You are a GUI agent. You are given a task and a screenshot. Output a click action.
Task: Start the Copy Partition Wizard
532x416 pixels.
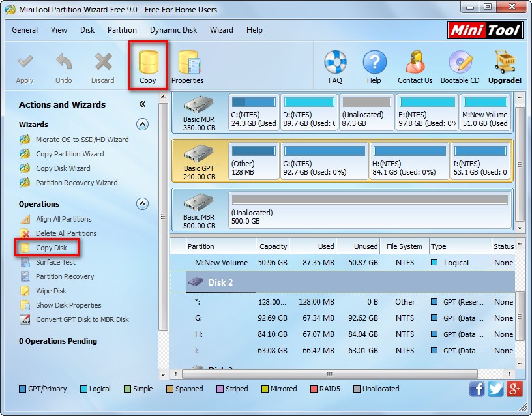click(x=70, y=154)
